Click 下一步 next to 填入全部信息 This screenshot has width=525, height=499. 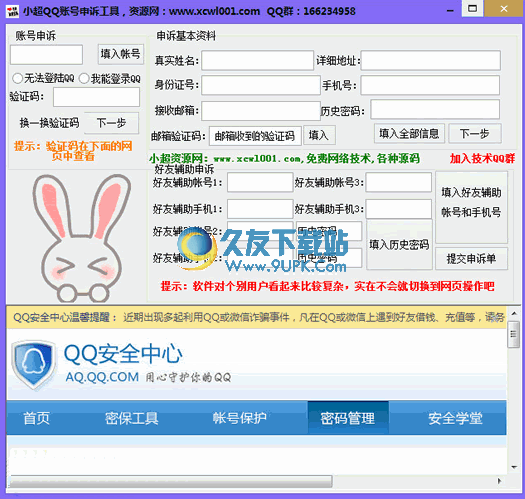[474, 134]
